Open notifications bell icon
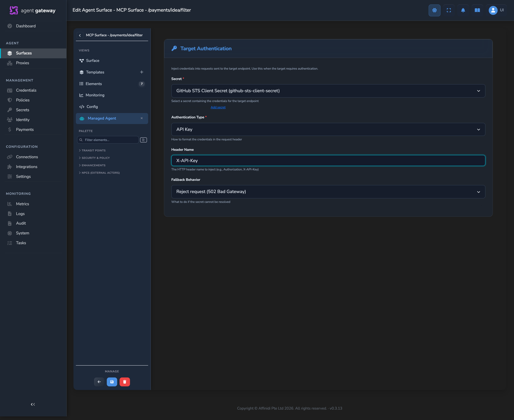Screen dimensions: 514x420 [463, 10]
